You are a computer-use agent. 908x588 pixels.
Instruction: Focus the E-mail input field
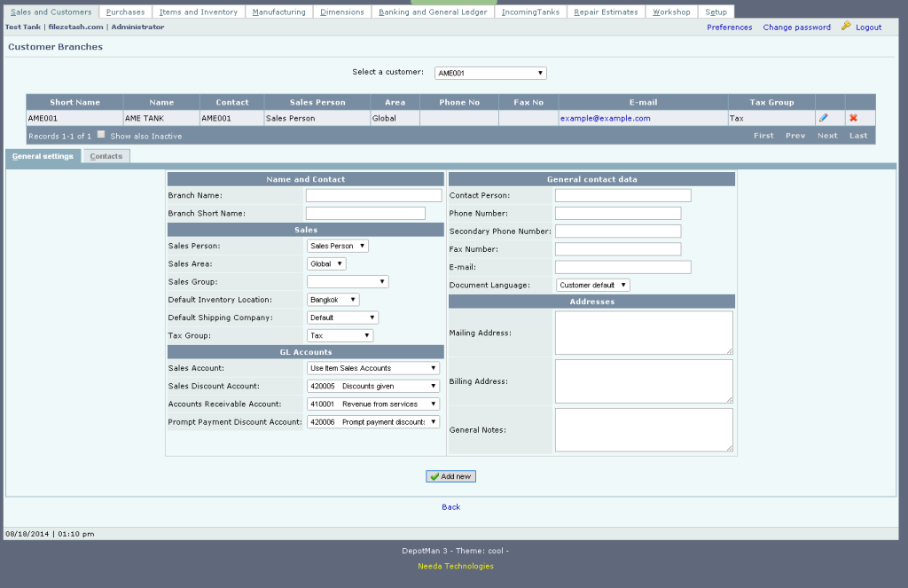pos(623,267)
